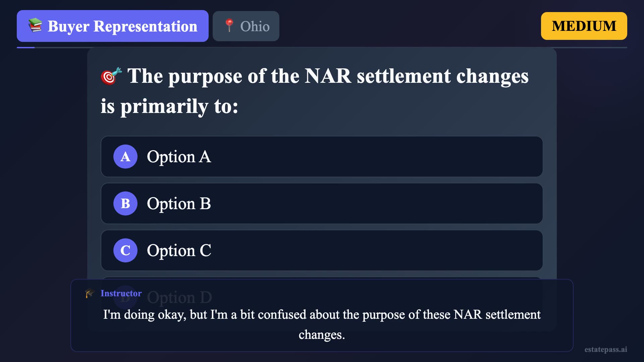The height and width of the screenshot is (362, 644).
Task: Click the quiz progress bar under header
Action: (x=322, y=48)
